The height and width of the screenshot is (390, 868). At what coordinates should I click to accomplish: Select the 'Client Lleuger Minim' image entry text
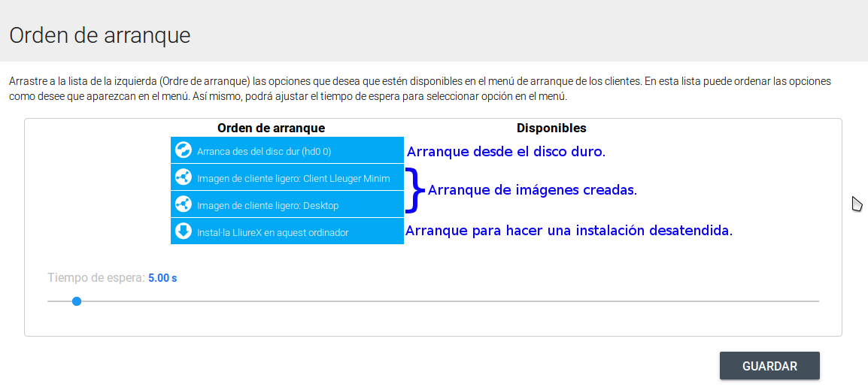tap(293, 178)
